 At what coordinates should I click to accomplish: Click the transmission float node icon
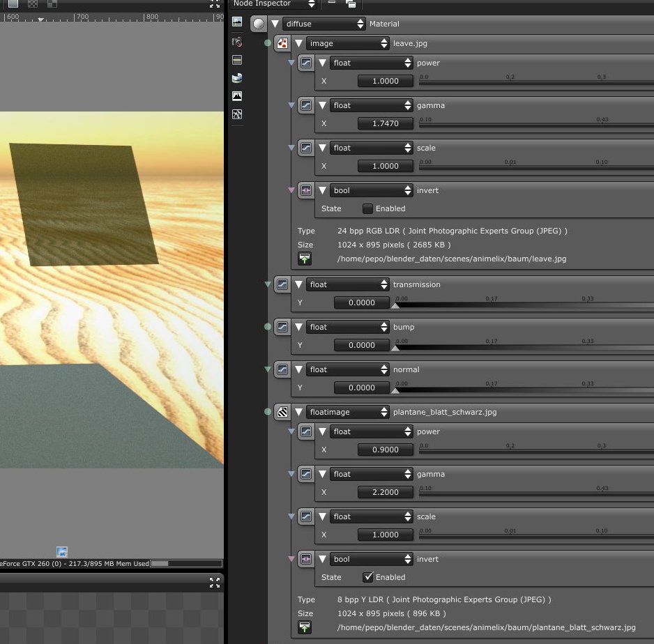click(282, 284)
